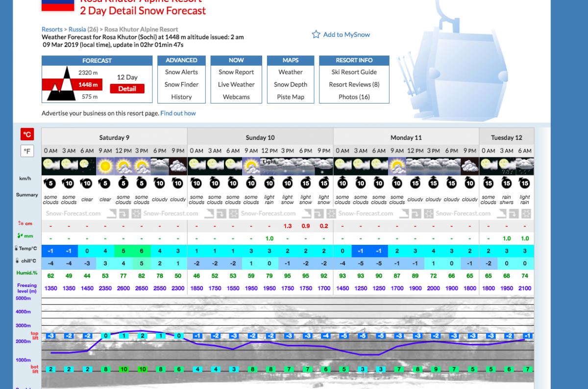Click Saturday 3 PM humidity 82 value
Image resolution: width=588 pixels, height=389 pixels.
pos(142,276)
